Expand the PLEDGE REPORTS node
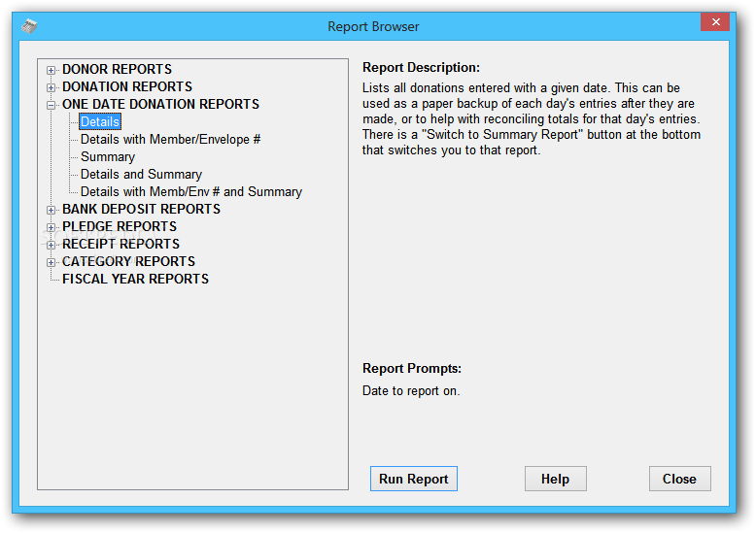Image resolution: width=756 pixels, height=533 pixels. pyautogui.click(x=51, y=227)
